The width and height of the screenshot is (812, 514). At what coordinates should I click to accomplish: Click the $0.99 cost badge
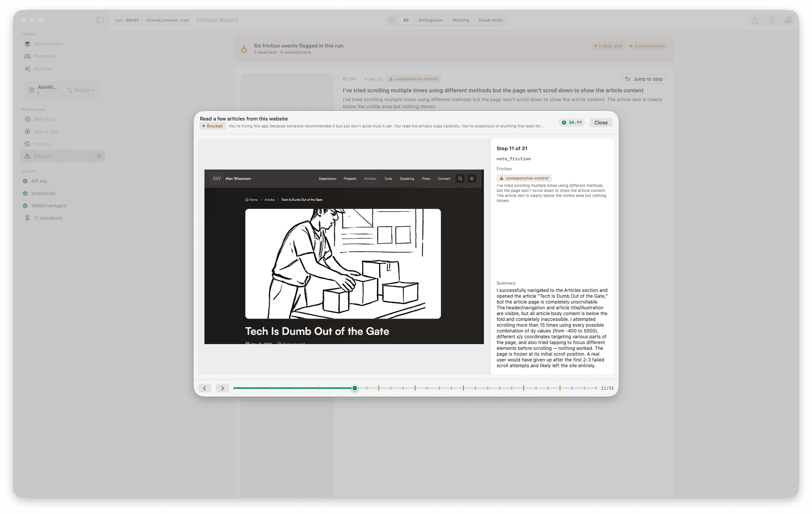[572, 122]
